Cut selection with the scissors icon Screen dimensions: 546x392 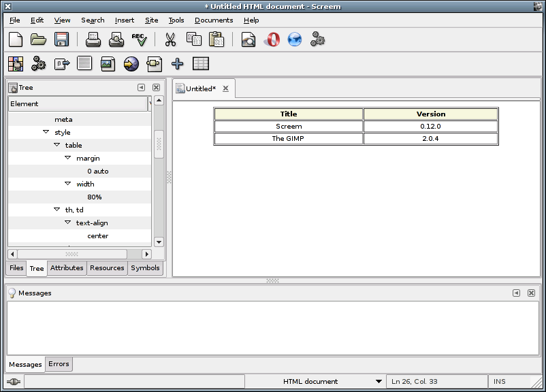tap(170, 39)
